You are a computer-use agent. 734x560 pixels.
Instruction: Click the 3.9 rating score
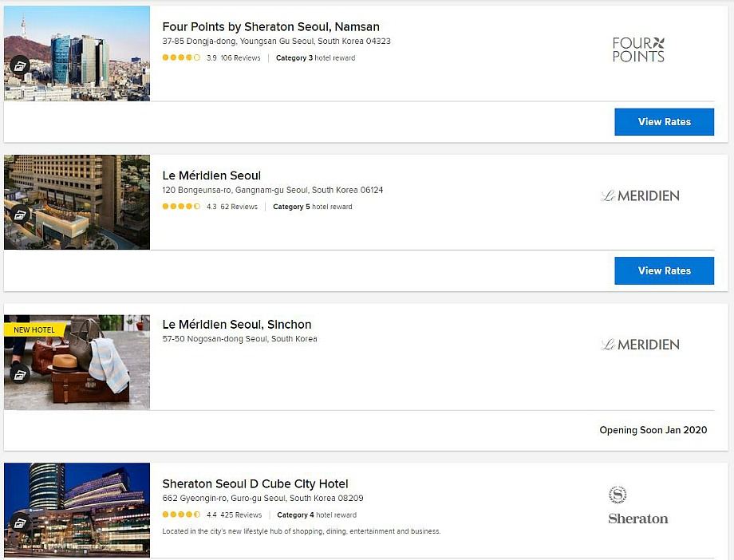click(211, 58)
